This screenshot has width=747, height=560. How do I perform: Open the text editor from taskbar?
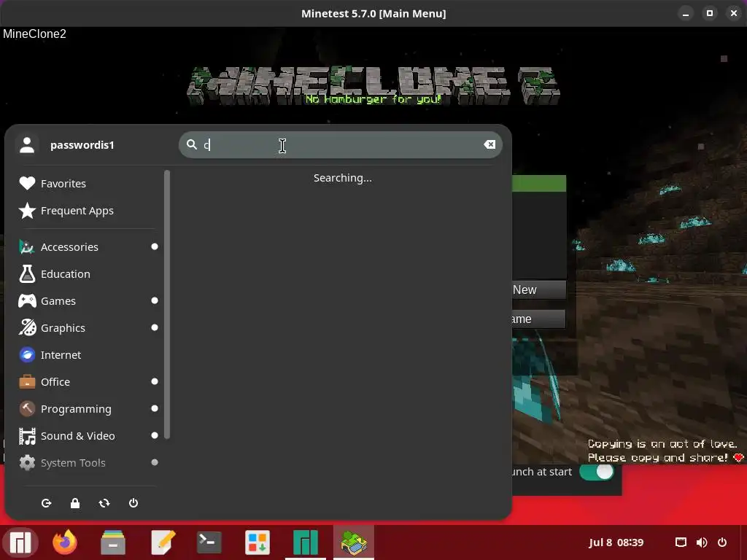tap(163, 542)
